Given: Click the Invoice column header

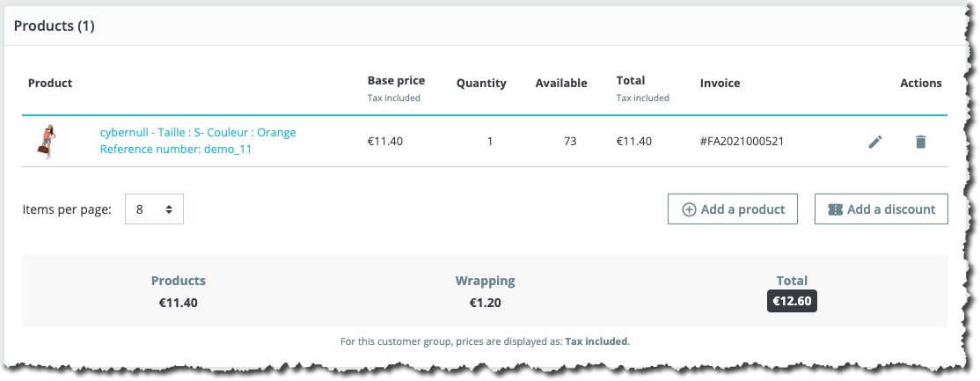Looking at the screenshot, I should (x=720, y=84).
